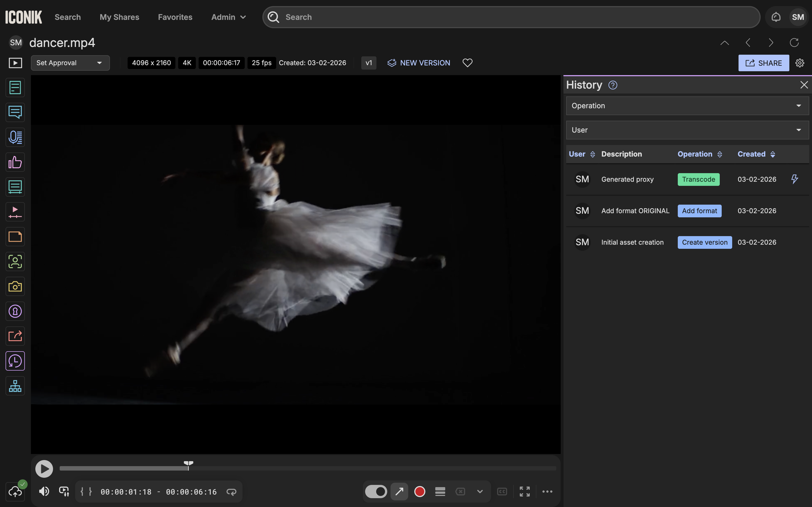The height and width of the screenshot is (507, 812).
Task: Favorite the asset with heart icon
Action: tap(467, 63)
